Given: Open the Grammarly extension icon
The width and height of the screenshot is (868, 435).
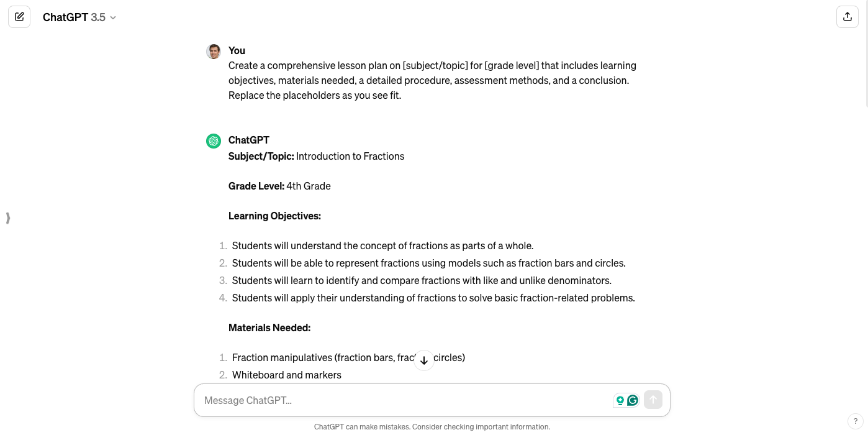Looking at the screenshot, I should 633,401.
